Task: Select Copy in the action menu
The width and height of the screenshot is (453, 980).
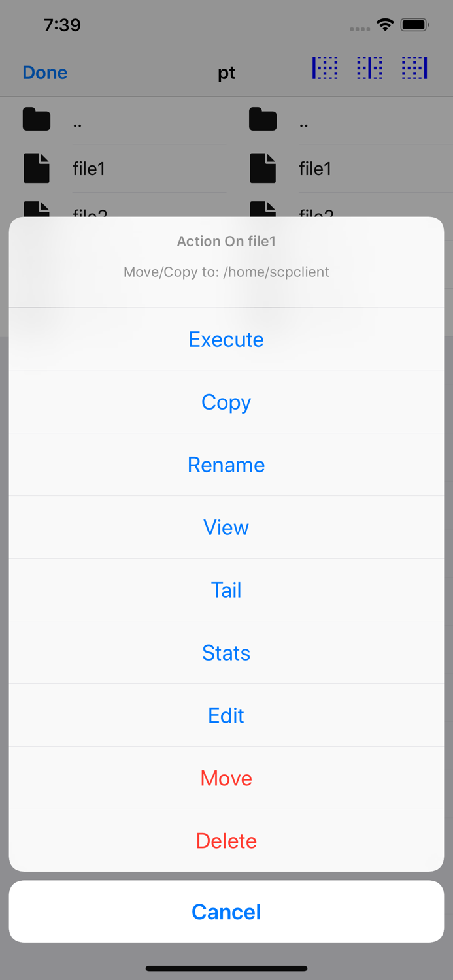Action: [x=226, y=402]
